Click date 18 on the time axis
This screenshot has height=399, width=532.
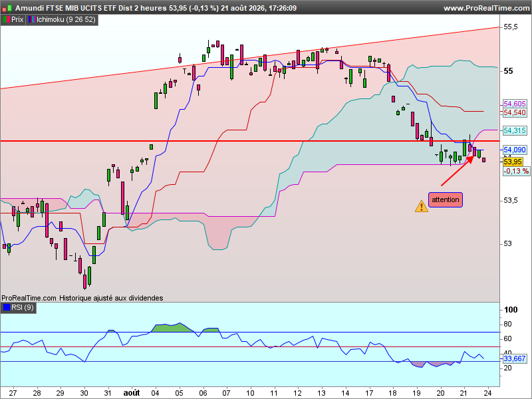click(393, 393)
